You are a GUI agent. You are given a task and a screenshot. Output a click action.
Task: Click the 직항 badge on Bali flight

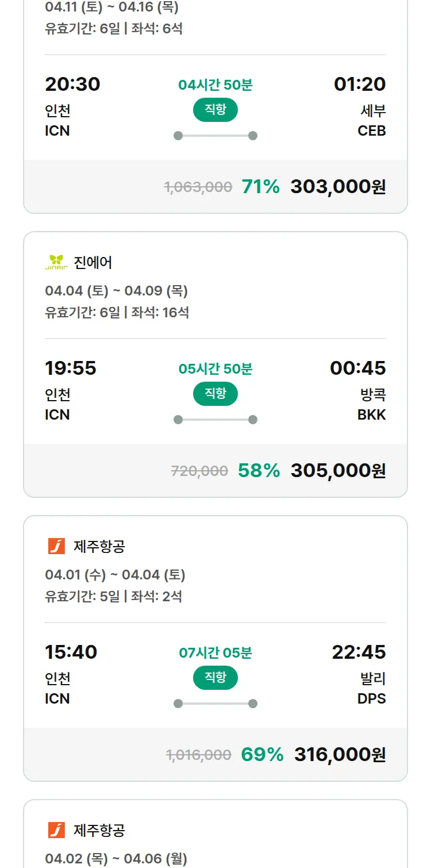tap(215, 678)
